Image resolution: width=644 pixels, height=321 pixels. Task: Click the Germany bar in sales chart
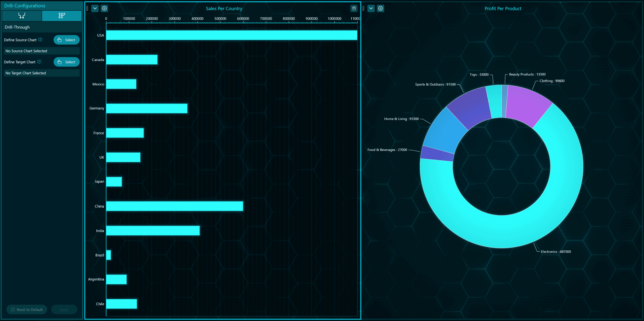point(147,108)
